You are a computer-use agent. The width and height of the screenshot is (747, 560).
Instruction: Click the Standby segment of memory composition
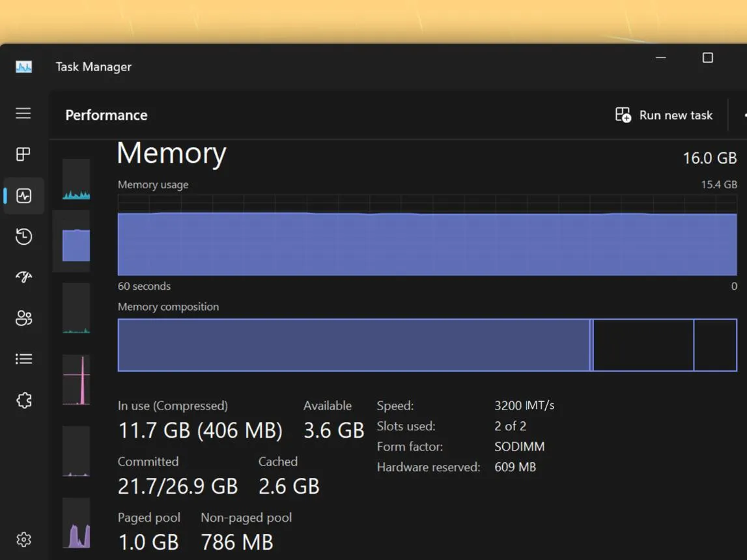point(643,344)
